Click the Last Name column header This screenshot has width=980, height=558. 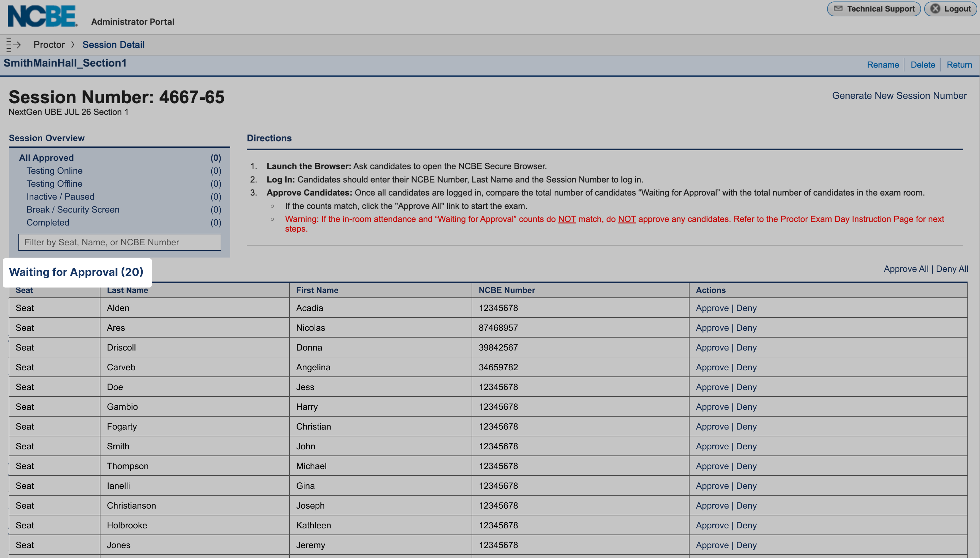click(128, 291)
